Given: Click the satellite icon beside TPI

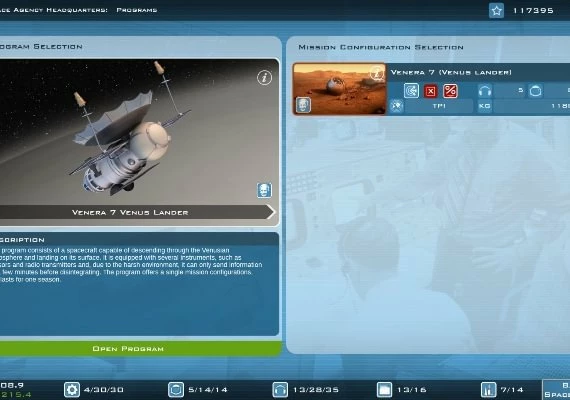Looking at the screenshot, I should pos(396,106).
